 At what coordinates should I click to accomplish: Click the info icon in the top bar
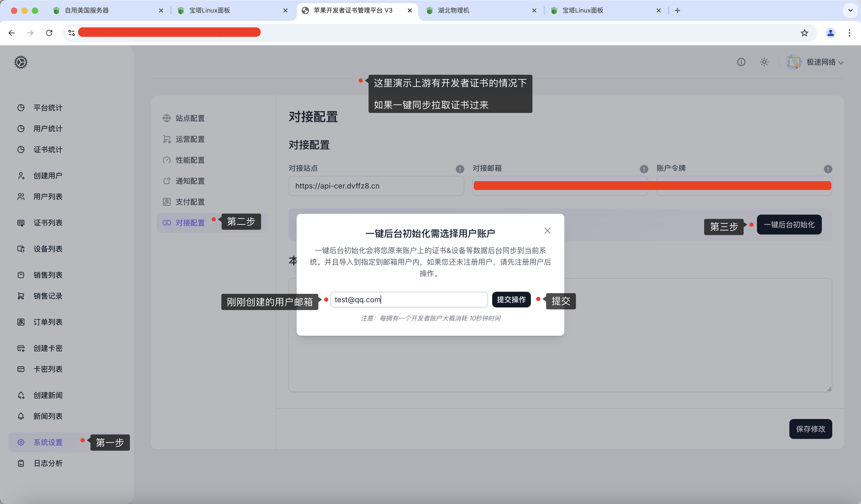[741, 62]
